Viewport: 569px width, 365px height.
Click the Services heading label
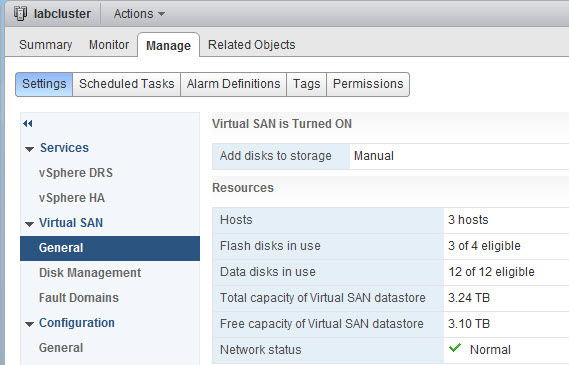coord(64,148)
